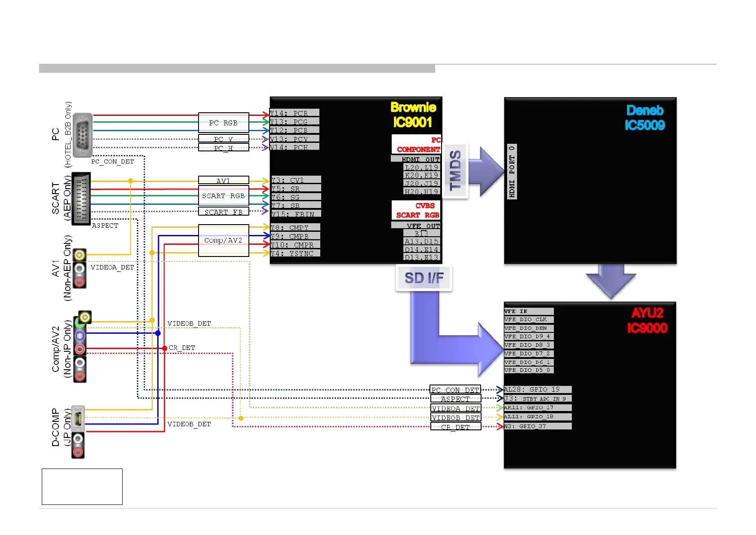Select the L20,L19 pin pair label

tap(421, 167)
